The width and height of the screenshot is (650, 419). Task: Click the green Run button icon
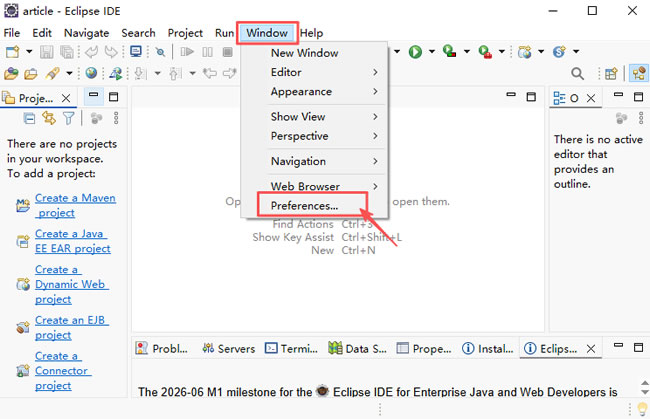pos(414,52)
